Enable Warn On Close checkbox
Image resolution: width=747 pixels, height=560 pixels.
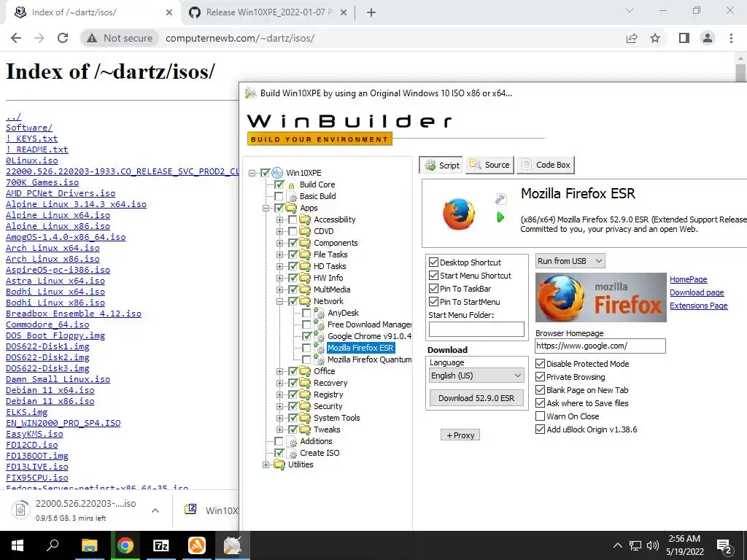point(541,416)
